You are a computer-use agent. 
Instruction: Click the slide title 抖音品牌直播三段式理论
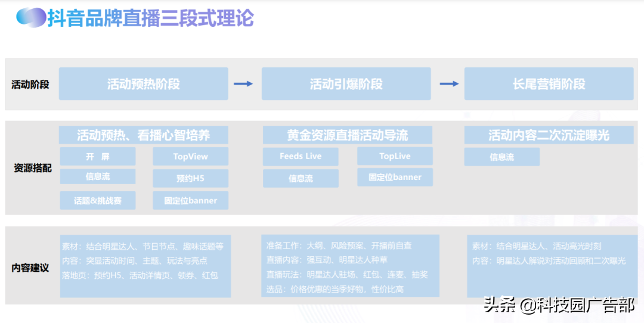coord(151,18)
